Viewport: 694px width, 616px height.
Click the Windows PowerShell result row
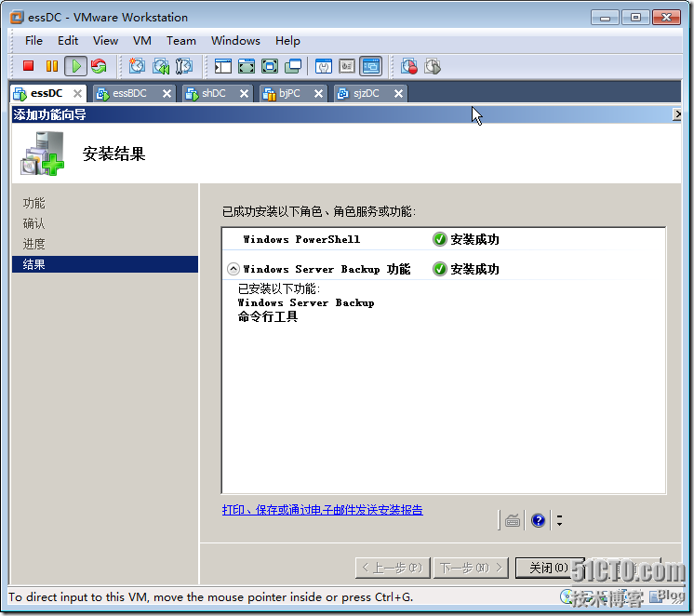coord(444,239)
